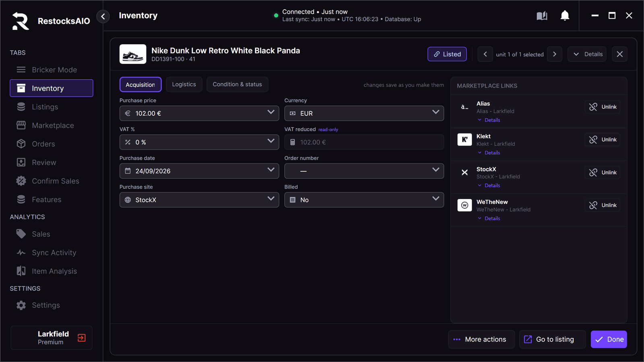Switch to the Logistics tab
The image size is (644, 362).
(x=184, y=84)
